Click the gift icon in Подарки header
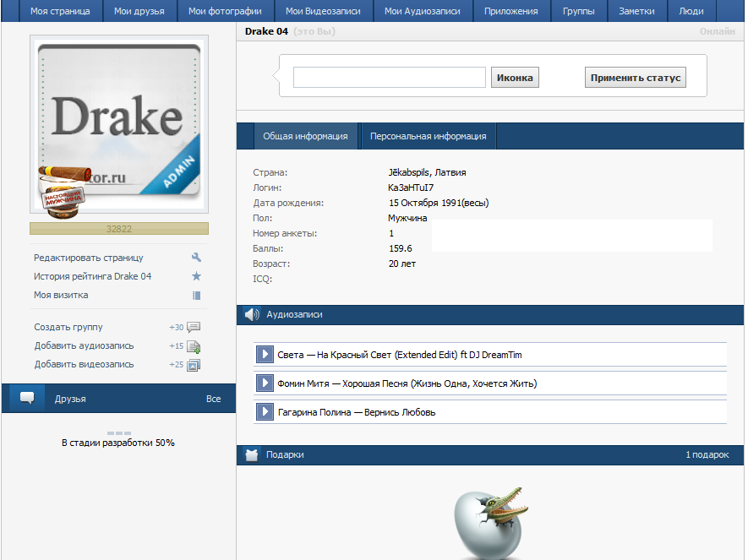 click(251, 455)
